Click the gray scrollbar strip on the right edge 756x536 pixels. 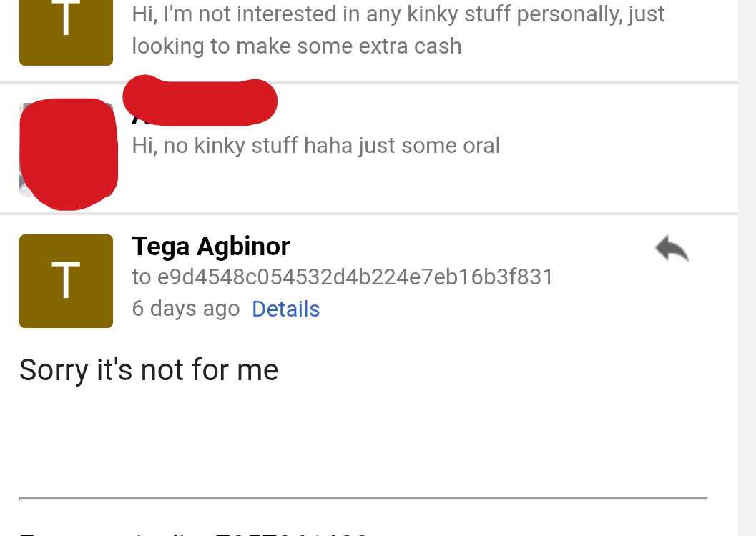[747, 268]
